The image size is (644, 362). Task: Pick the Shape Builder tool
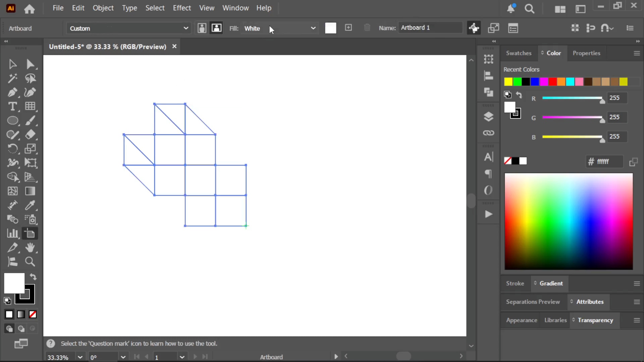pos(12,177)
